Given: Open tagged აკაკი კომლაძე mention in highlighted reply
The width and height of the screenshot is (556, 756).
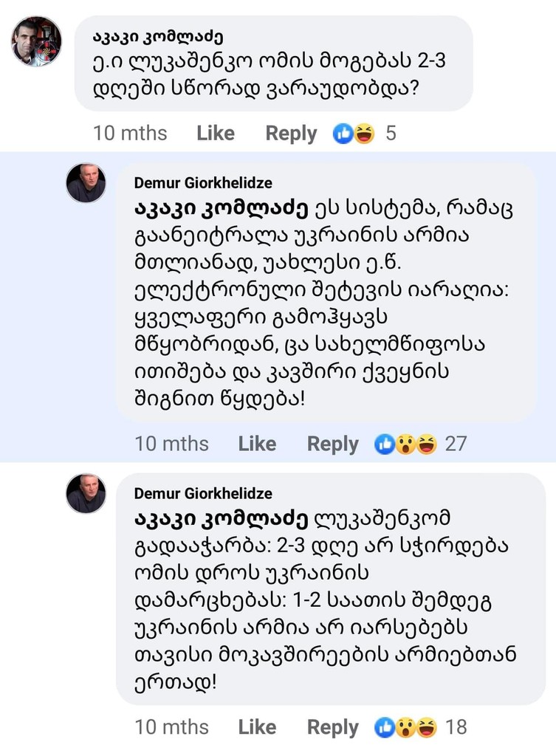Looking at the screenshot, I should 221,208.
